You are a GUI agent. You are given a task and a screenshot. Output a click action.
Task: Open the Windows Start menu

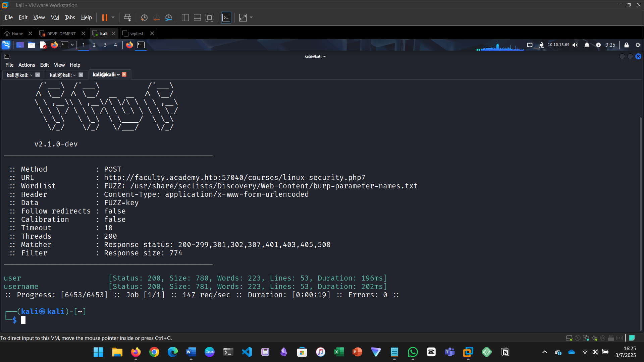(98, 352)
